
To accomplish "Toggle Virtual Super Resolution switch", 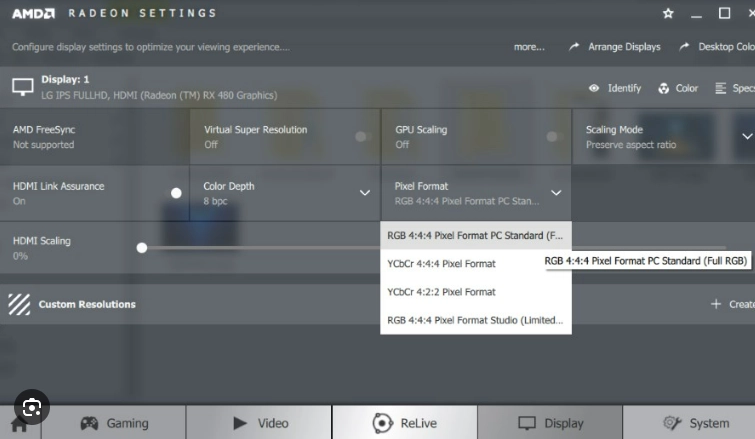I will pos(363,137).
